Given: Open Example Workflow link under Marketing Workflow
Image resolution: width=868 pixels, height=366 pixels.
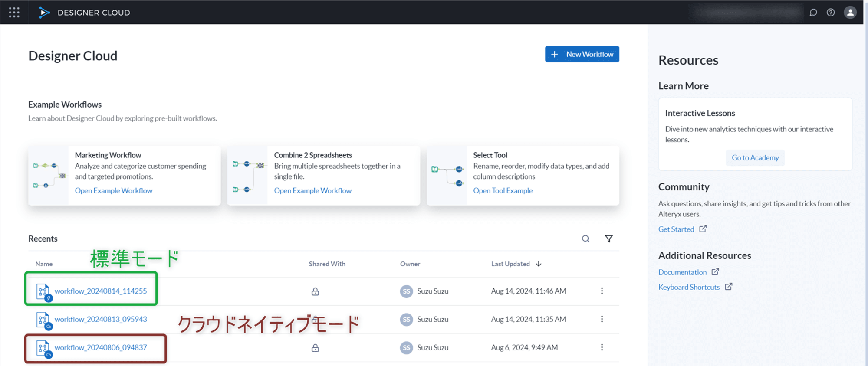Looking at the screenshot, I should pos(114,190).
